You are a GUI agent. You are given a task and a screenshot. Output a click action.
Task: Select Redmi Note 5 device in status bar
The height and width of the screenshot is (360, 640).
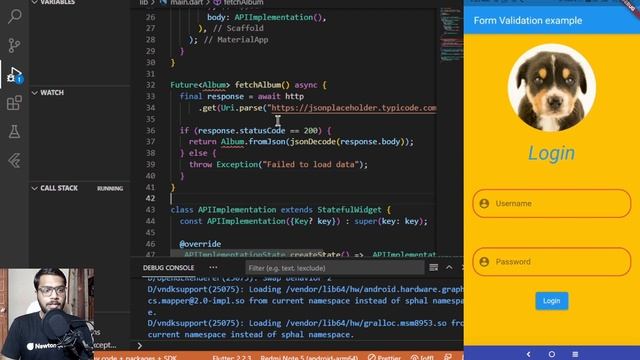tap(309, 357)
